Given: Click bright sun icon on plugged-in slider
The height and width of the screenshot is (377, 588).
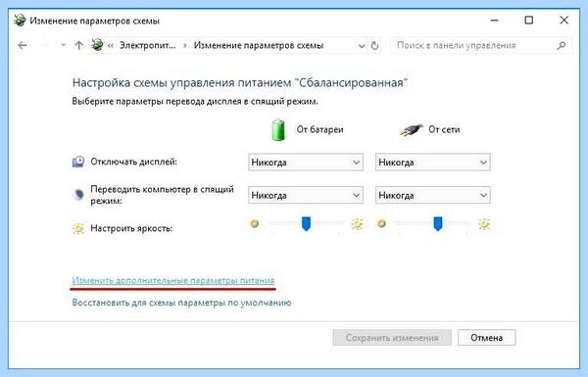Looking at the screenshot, I should (484, 224).
